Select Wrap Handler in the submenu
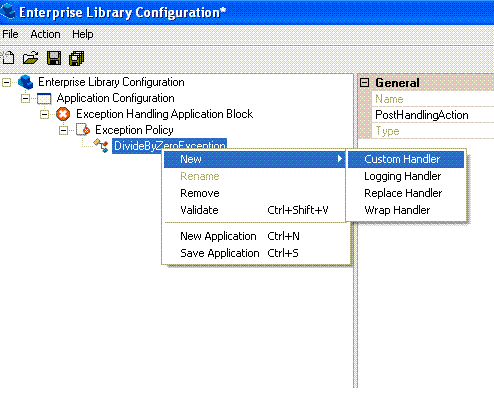This screenshot has height=414, width=494. coord(406,210)
